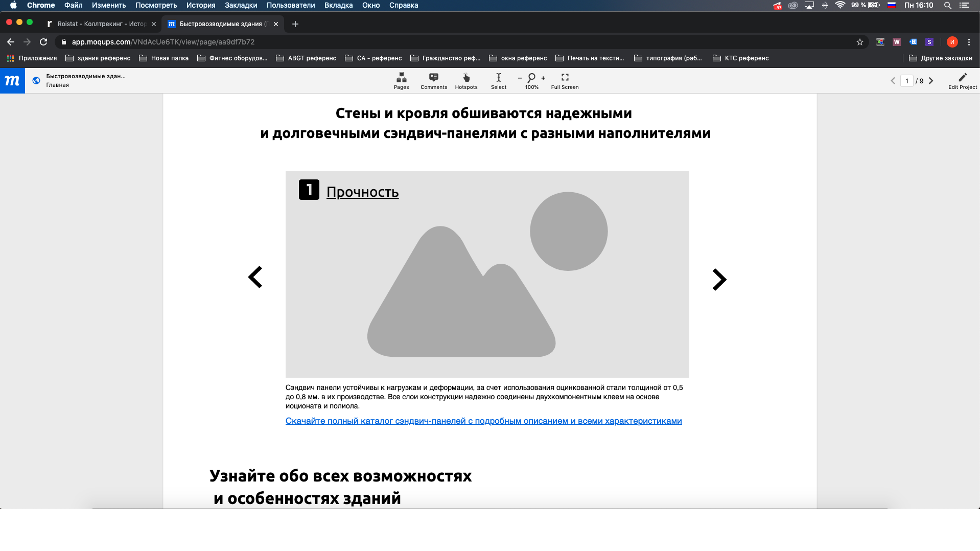Open здания референс bookmark folder
Image resolution: width=980 pixels, height=551 pixels.
(x=98, y=58)
